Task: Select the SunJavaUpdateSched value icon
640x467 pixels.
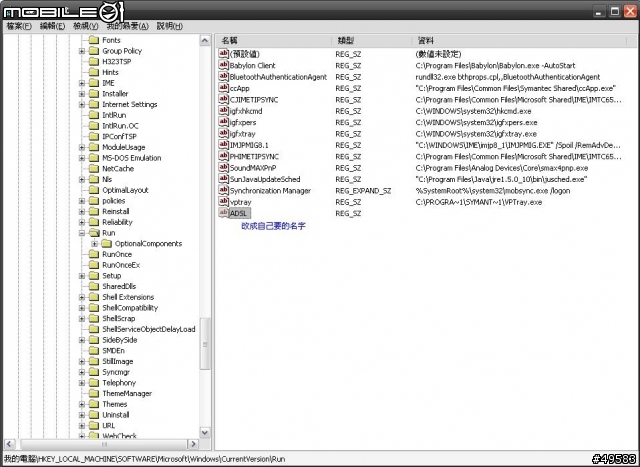Action: (223, 179)
